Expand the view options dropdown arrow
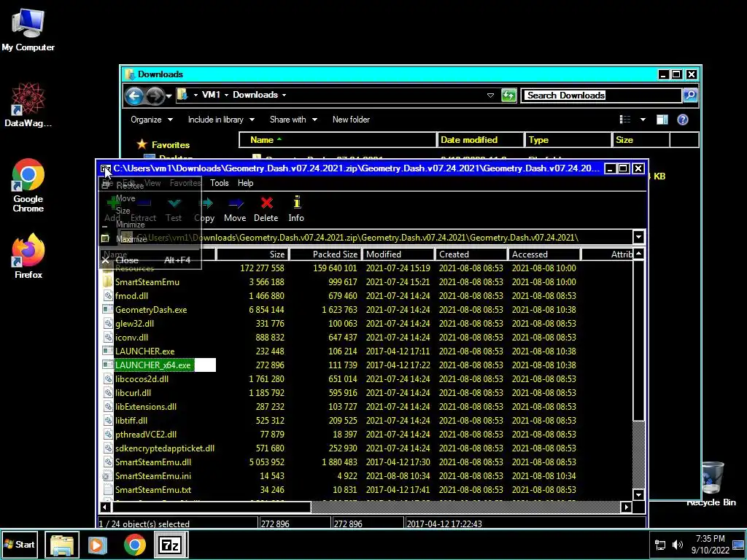Viewport: 747px width, 560px height. [643, 120]
